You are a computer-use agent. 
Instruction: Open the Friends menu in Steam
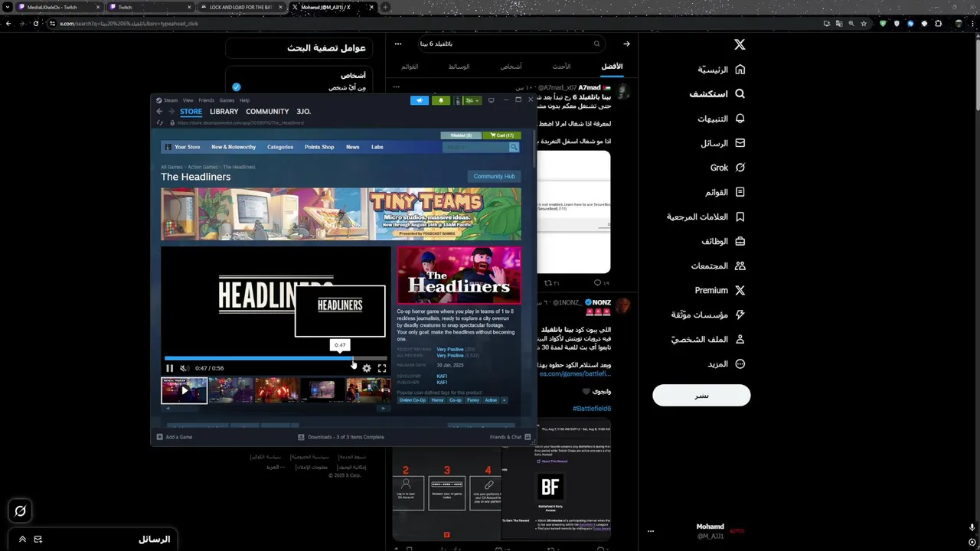[x=207, y=100]
